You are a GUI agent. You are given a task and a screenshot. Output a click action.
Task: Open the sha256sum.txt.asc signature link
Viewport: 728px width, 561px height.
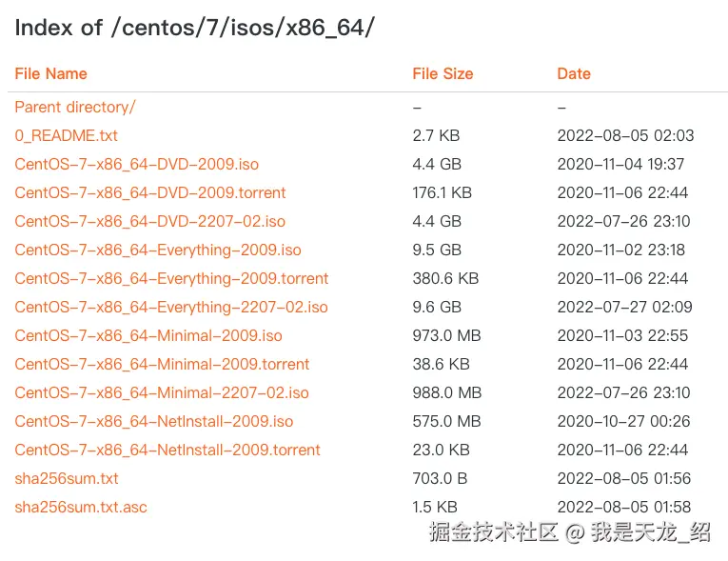click(81, 507)
